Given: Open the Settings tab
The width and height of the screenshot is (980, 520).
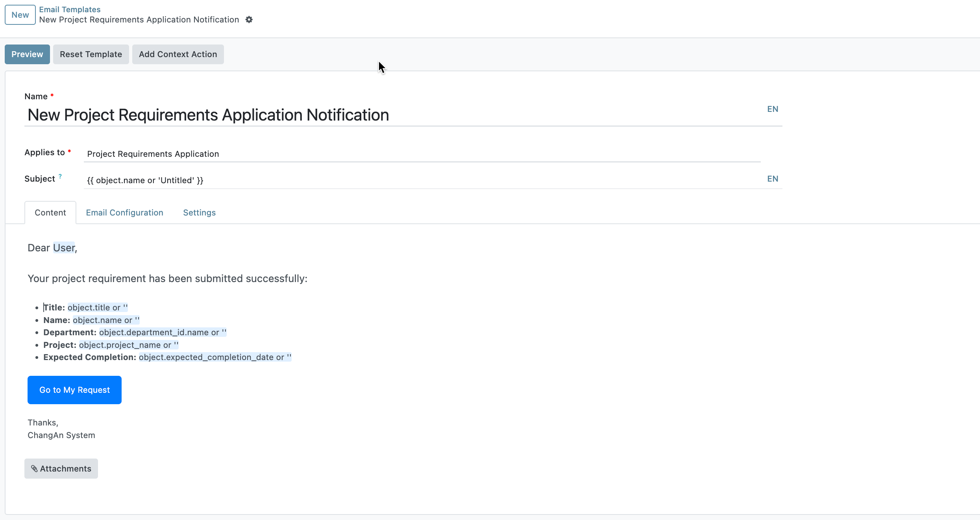Looking at the screenshot, I should click(x=199, y=213).
